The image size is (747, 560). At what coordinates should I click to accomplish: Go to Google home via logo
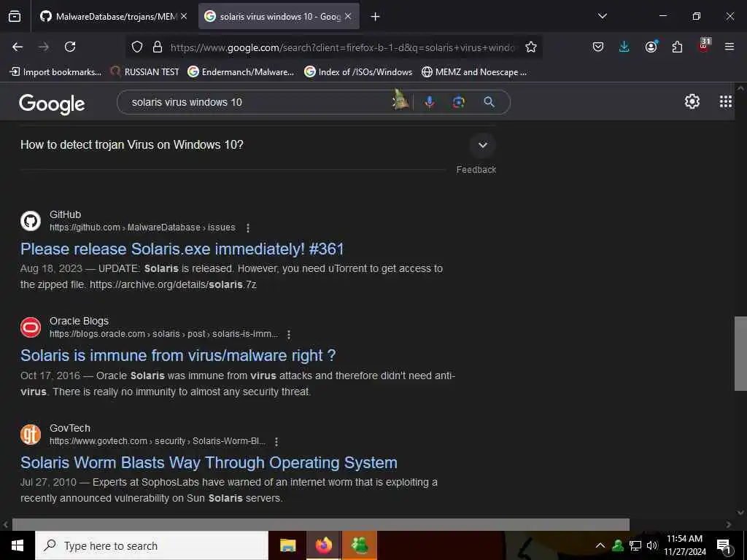coord(52,104)
